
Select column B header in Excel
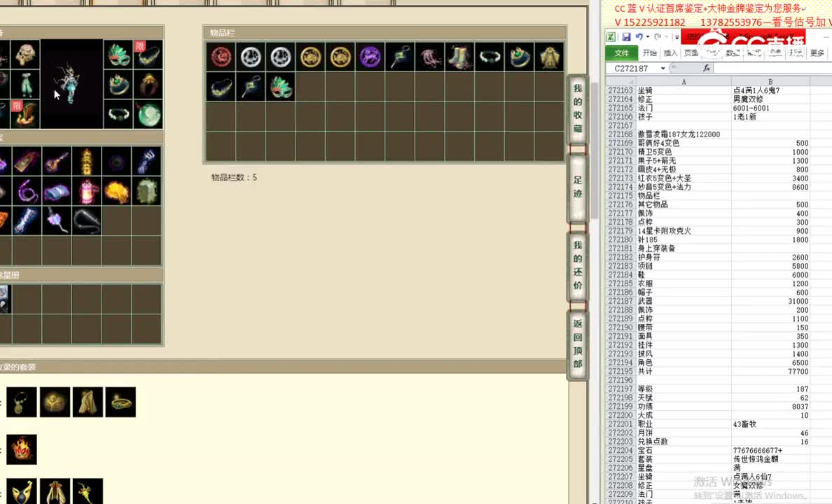tap(770, 82)
